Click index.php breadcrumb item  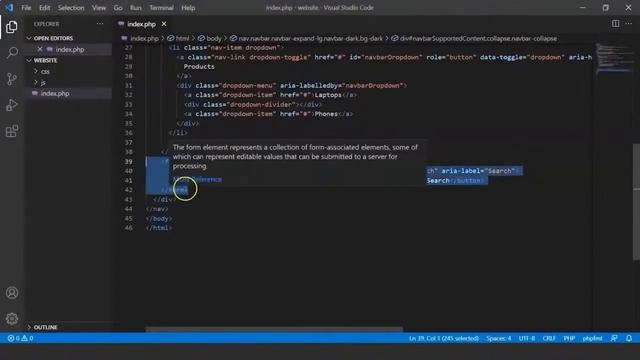pos(144,38)
